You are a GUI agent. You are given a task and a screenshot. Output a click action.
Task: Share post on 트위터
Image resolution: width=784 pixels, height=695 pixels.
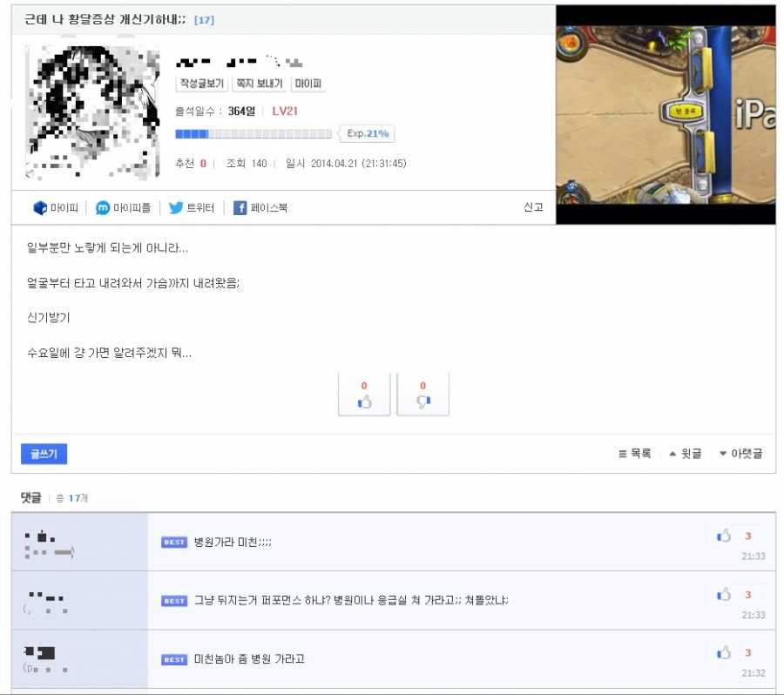click(x=192, y=207)
